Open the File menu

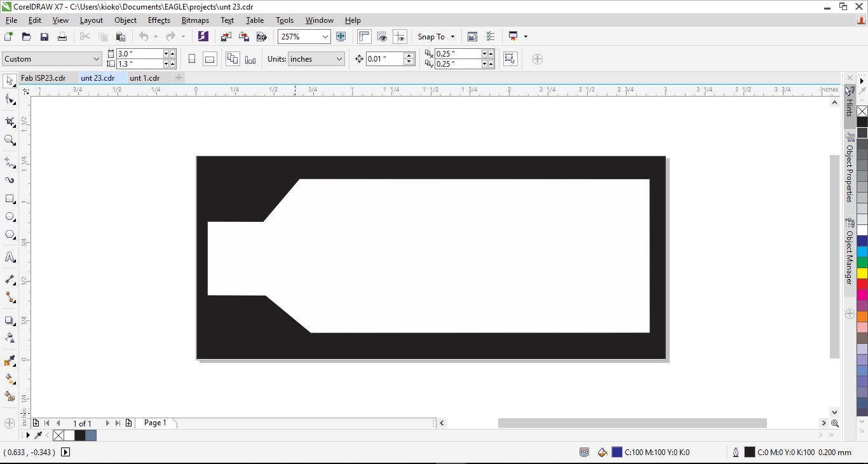click(x=11, y=20)
